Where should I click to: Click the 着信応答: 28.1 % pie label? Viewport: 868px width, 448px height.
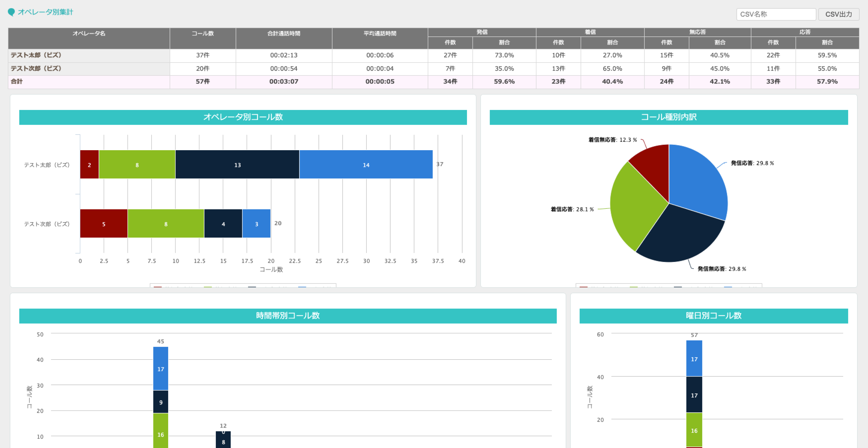(572, 209)
